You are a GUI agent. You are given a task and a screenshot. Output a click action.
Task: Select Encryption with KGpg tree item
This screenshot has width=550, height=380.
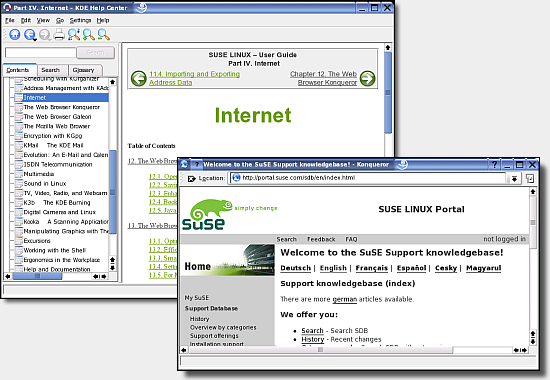point(53,136)
